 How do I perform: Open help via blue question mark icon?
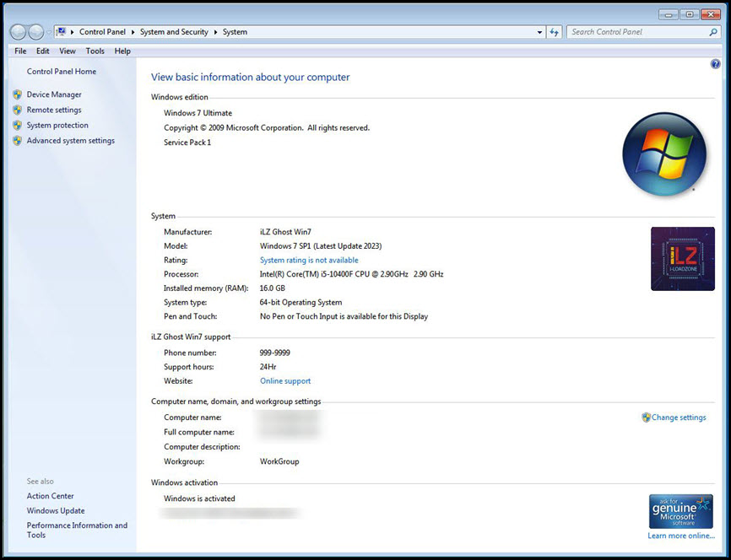(x=715, y=64)
